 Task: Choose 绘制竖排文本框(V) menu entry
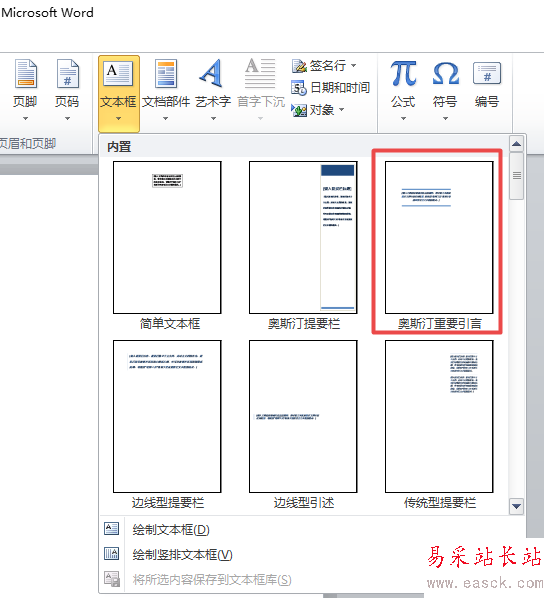point(312,554)
